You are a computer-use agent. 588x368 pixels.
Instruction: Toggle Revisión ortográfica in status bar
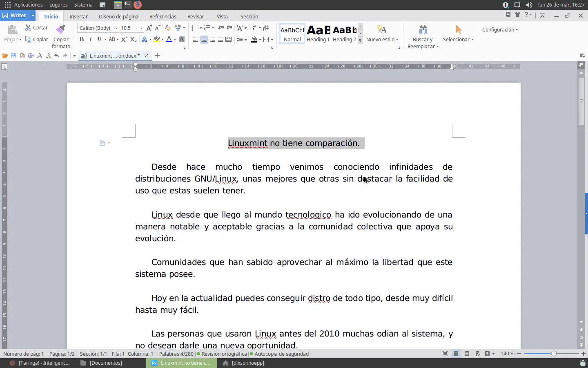click(222, 354)
